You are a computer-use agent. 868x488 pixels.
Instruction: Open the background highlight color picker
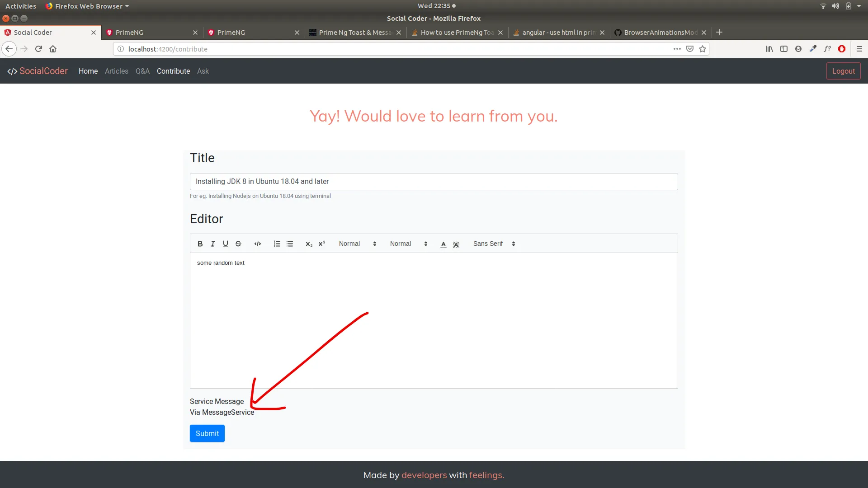coord(456,244)
